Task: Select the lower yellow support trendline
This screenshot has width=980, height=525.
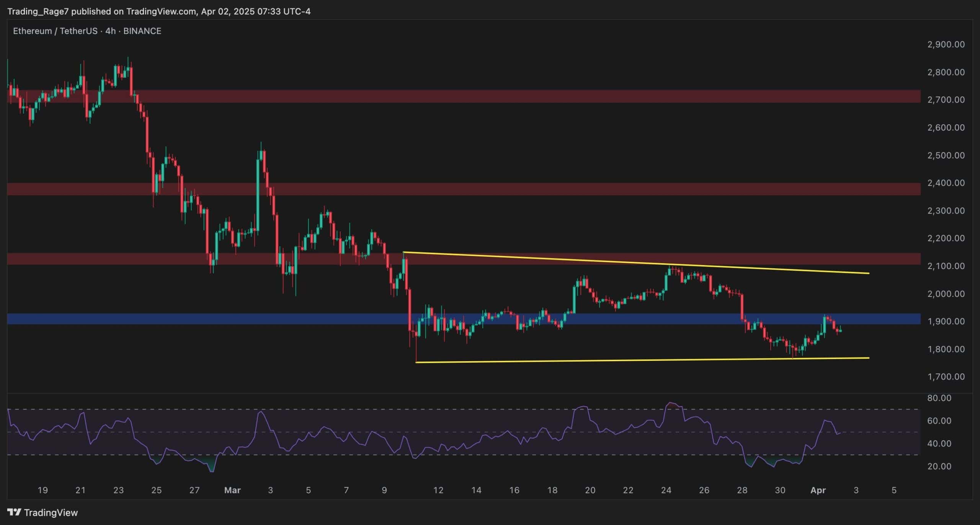Action: coord(642,360)
